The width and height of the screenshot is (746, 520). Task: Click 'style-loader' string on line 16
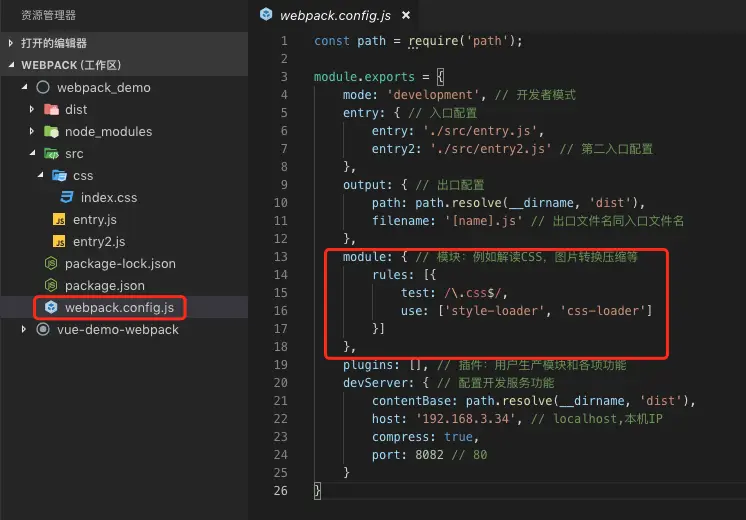(x=494, y=311)
